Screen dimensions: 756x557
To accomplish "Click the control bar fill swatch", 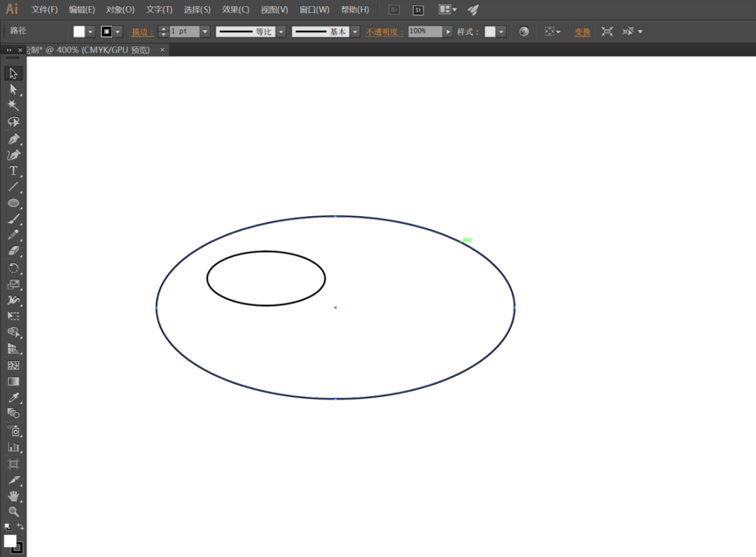I will tap(78, 31).
